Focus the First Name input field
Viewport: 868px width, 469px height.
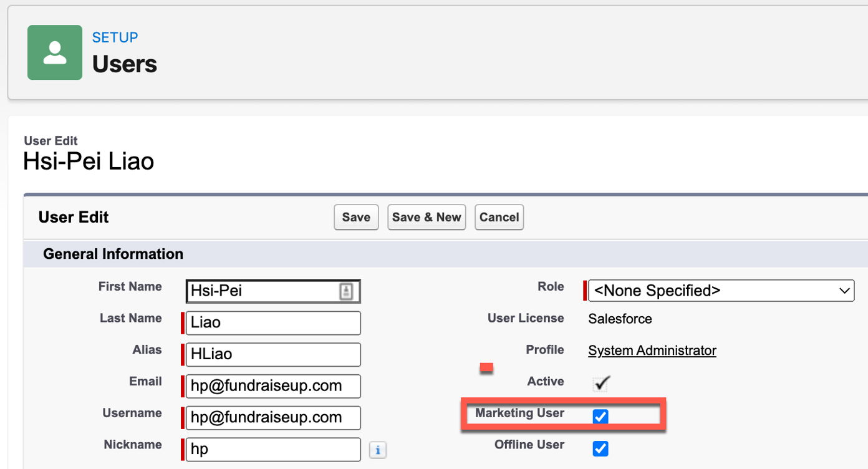[273, 291]
